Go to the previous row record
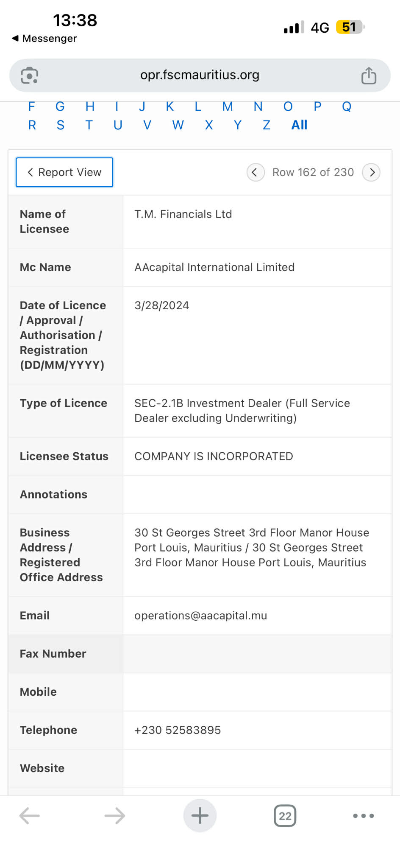This screenshot has height=868, width=400. pos(256,172)
